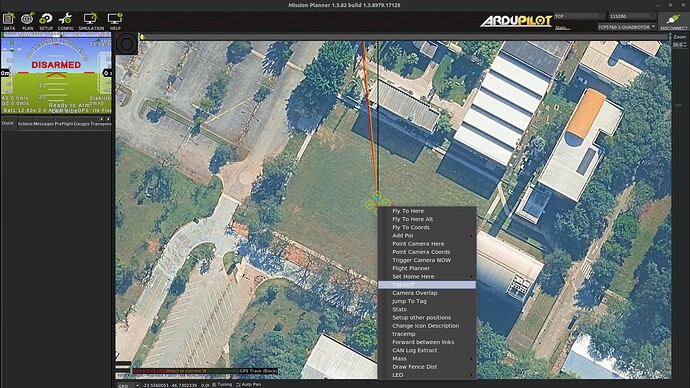This screenshot has width=690, height=388.
Task: Click the small right arrow to show more tabs
Action: click(108, 119)
